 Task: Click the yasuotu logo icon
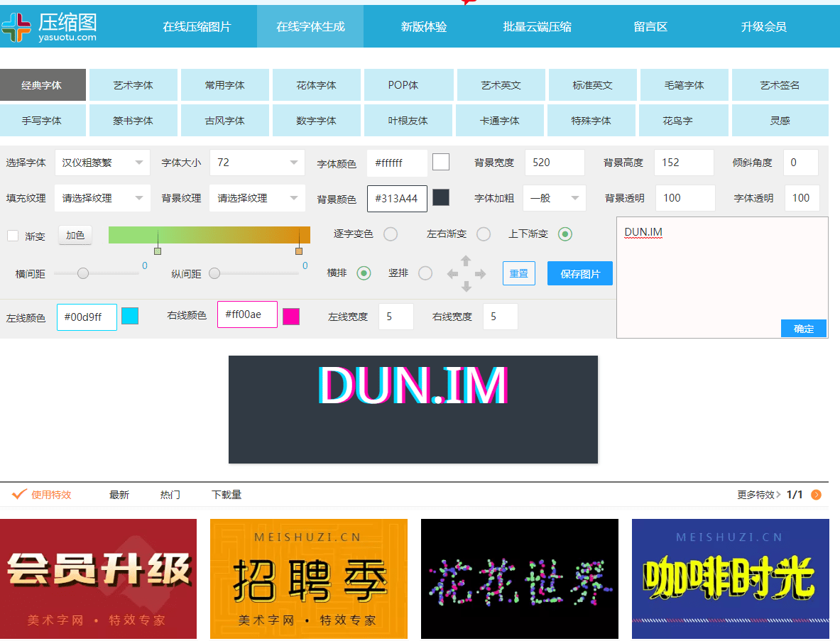pyautogui.click(x=17, y=27)
